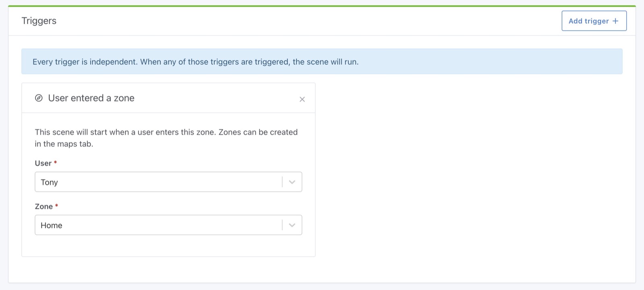Image resolution: width=644 pixels, height=290 pixels.
Task: Select "Tony" in the User field
Action: click(x=49, y=182)
